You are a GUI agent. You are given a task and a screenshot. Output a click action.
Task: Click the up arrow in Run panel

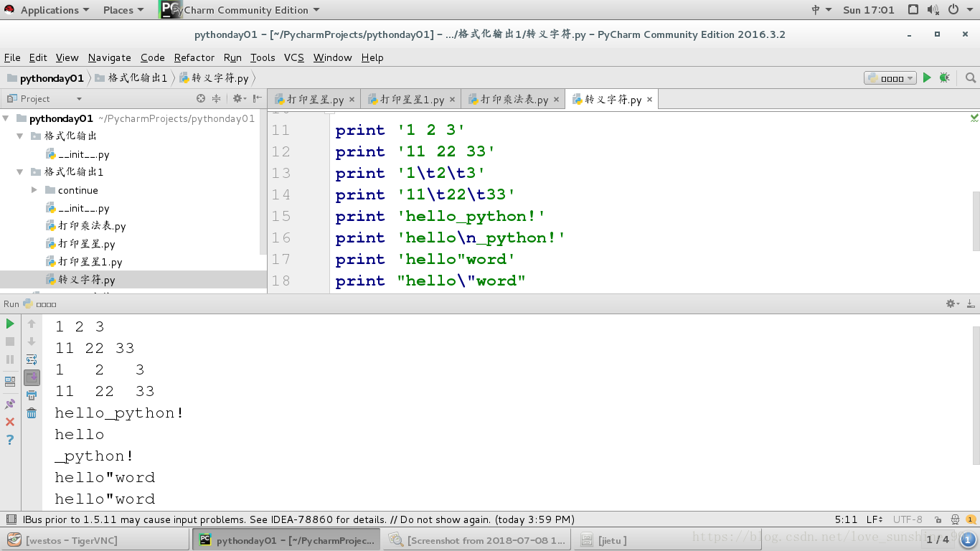(x=32, y=324)
